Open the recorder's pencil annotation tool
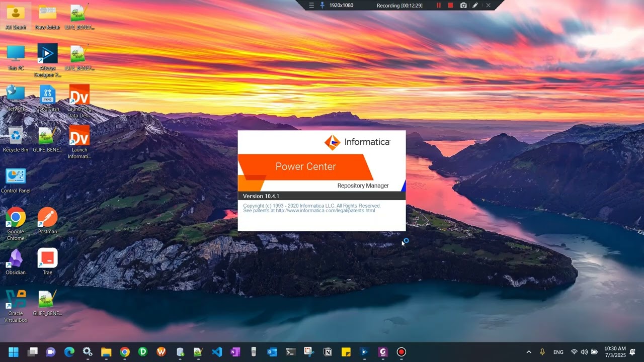 pyautogui.click(x=475, y=6)
